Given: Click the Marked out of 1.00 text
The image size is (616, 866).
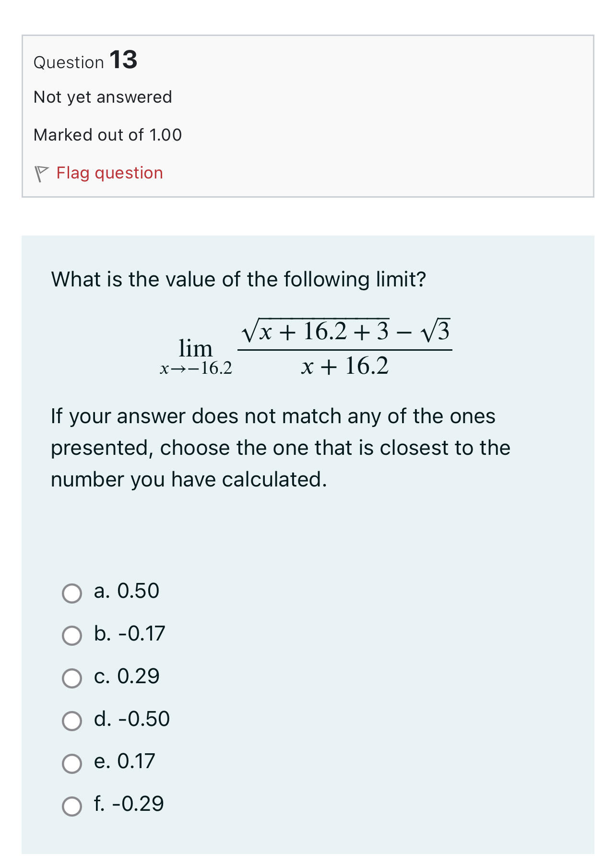Looking at the screenshot, I should point(107,135).
